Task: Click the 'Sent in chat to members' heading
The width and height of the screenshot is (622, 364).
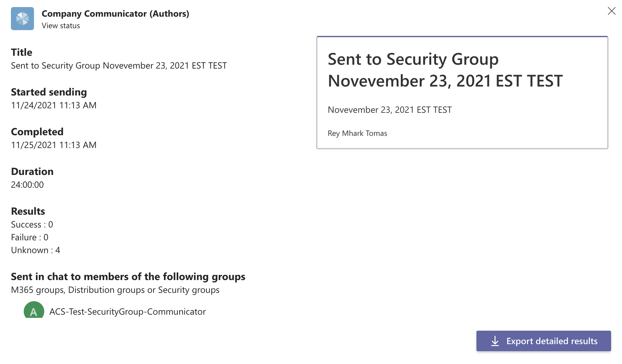Action: [128, 277]
